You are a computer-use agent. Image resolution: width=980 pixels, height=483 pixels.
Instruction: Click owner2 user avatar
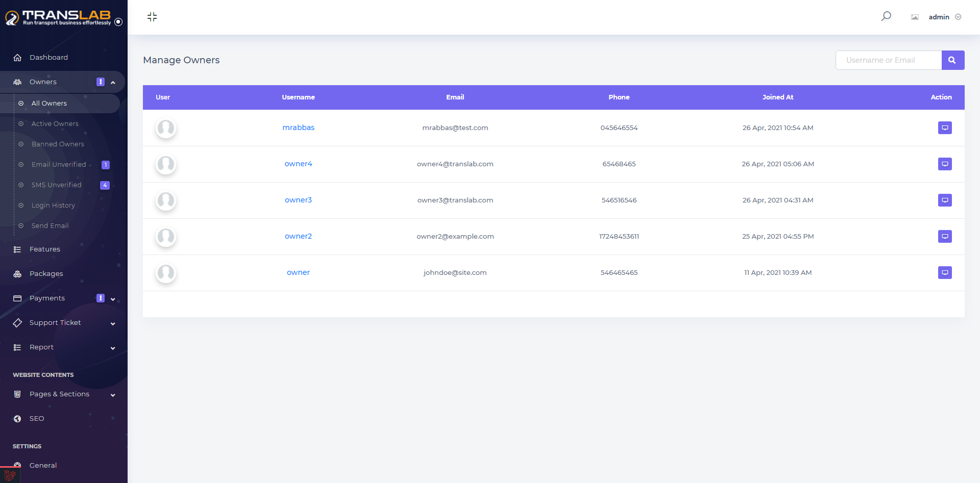(x=166, y=237)
